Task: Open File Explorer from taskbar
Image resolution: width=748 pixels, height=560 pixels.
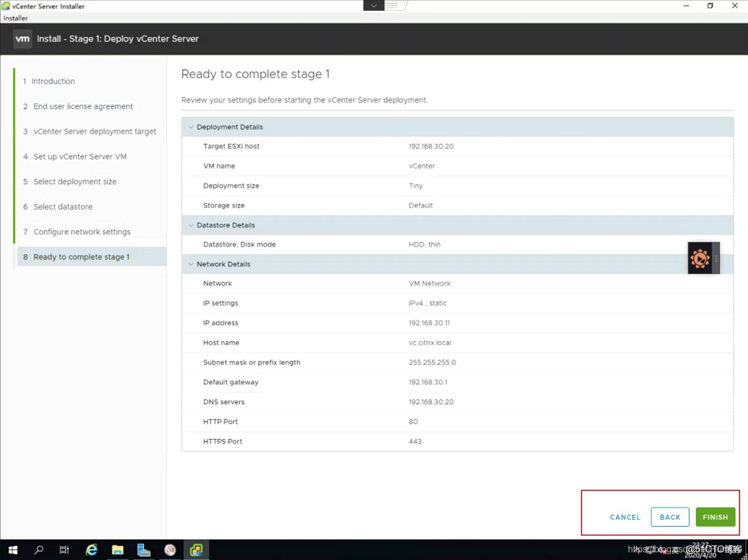Action: click(118, 550)
